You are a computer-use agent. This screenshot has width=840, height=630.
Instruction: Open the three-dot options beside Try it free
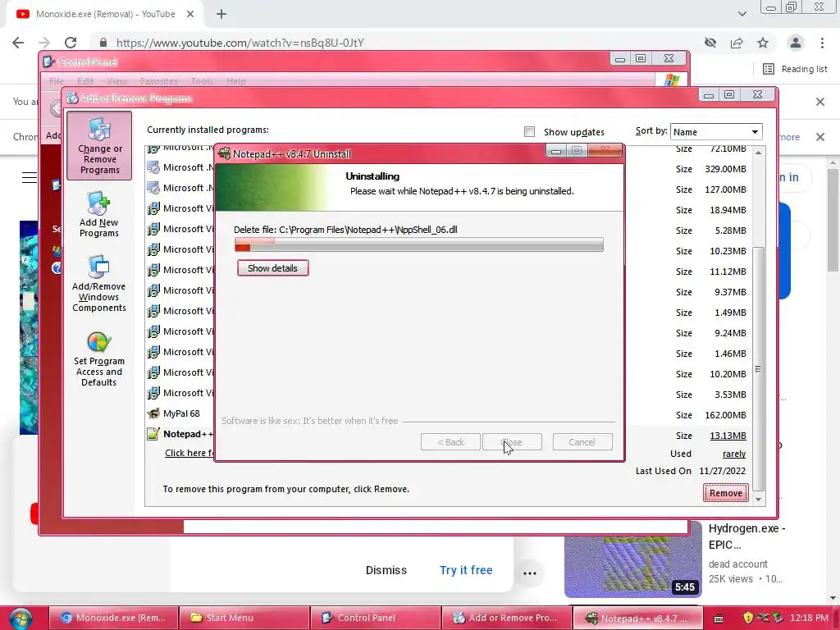529,573
